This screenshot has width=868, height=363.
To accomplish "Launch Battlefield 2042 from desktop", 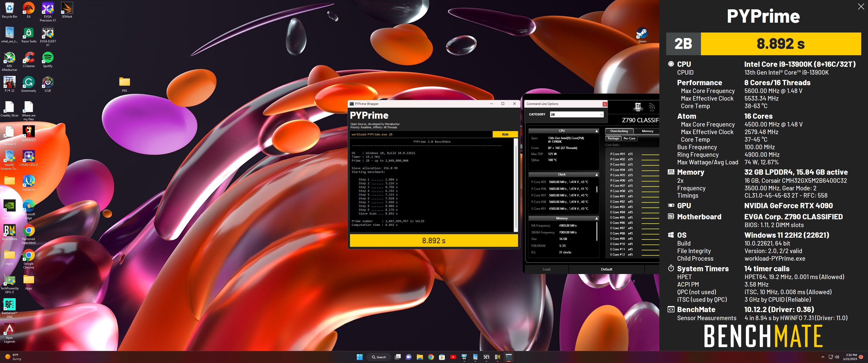I will pos(9,308).
